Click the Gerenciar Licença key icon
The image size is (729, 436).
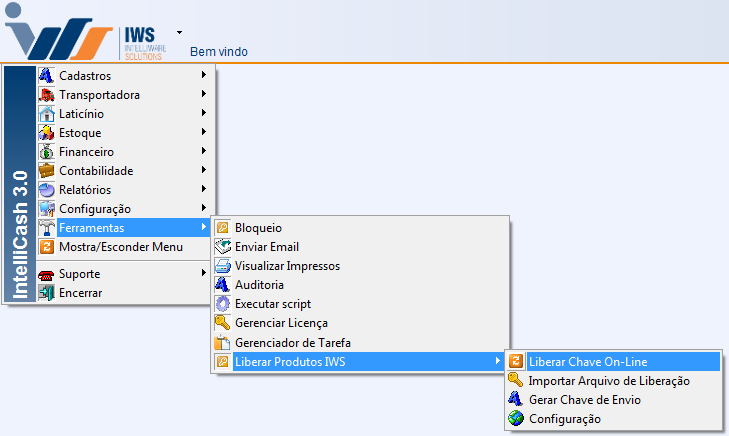(223, 323)
